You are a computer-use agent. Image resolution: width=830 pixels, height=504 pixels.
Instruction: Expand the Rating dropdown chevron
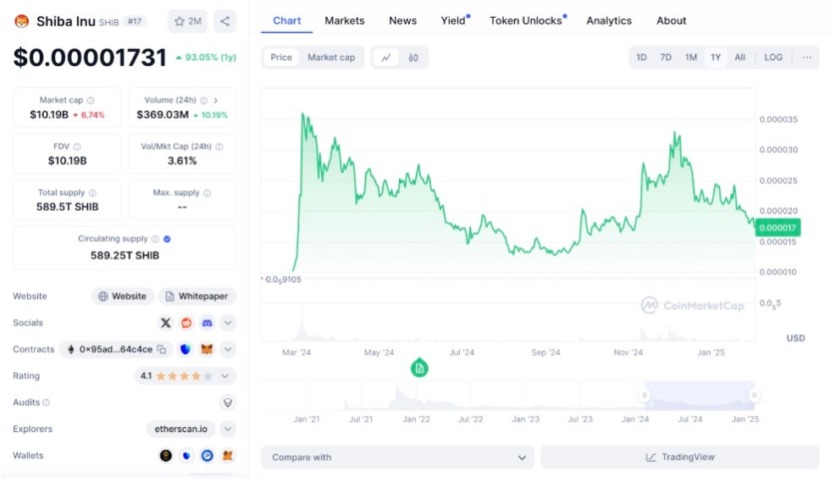(225, 376)
